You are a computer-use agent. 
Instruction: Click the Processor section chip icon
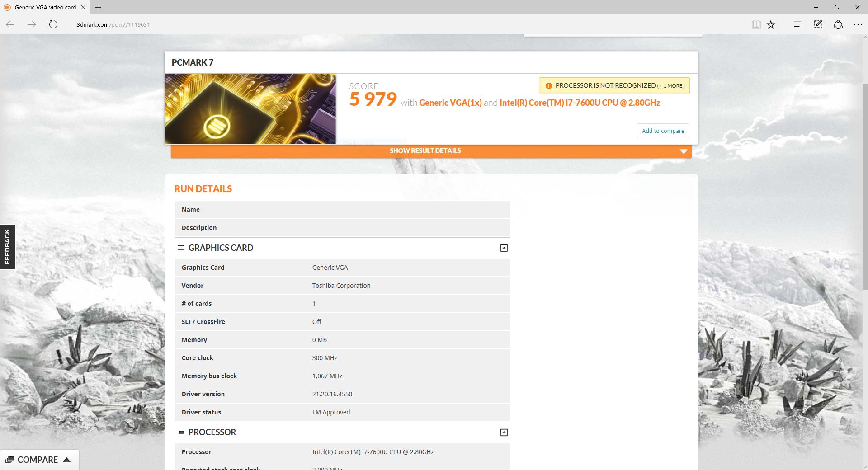pyautogui.click(x=182, y=432)
